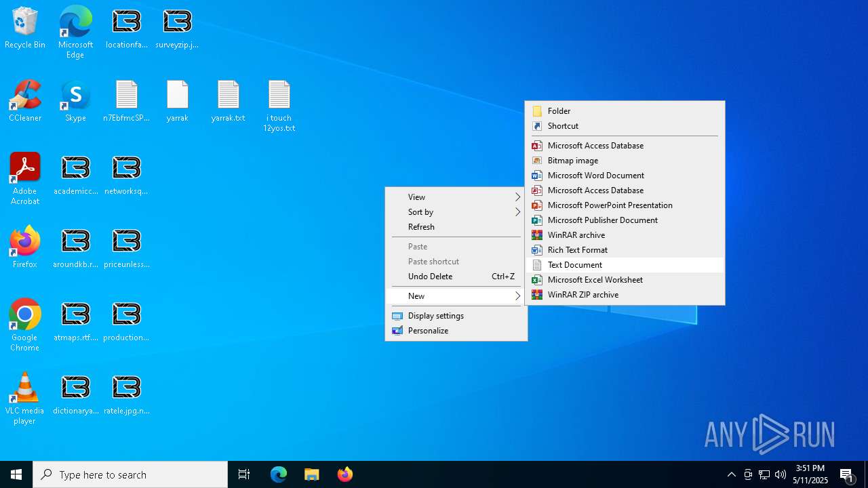
Task: Select the Microsoft Edge desktop shortcut
Action: (x=75, y=32)
